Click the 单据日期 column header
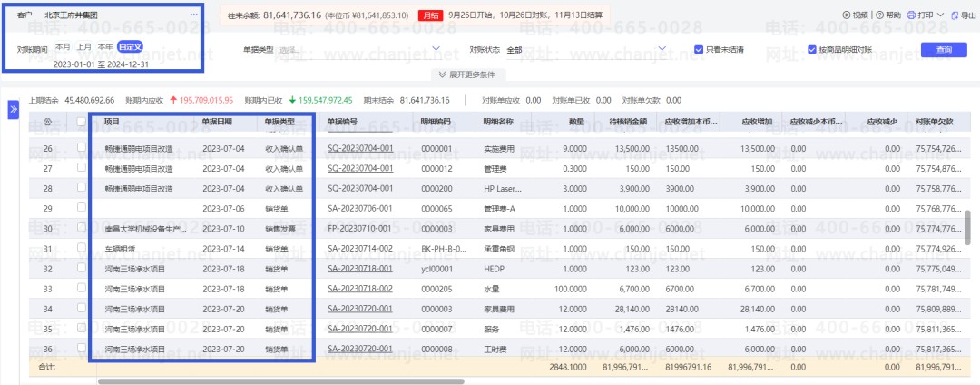 click(x=216, y=122)
